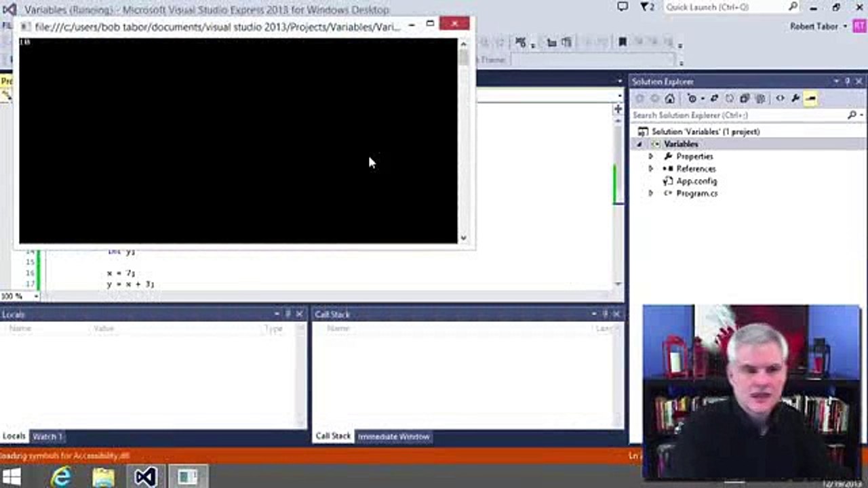Screen dimensions: 868x488
Task: Click the Windows Start button
Action: (12, 477)
